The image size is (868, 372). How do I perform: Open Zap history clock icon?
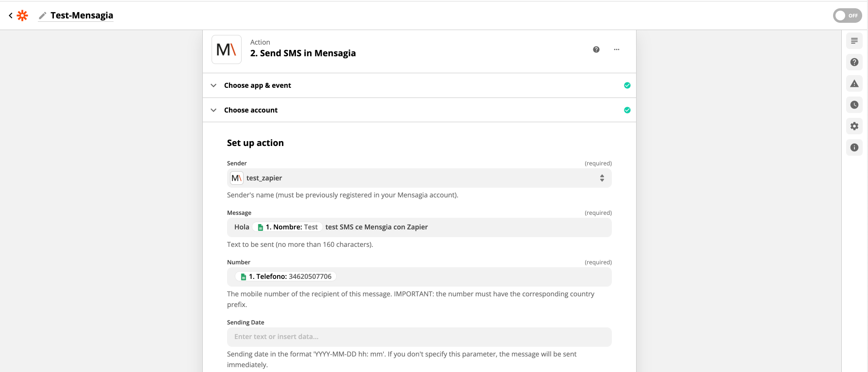click(854, 105)
